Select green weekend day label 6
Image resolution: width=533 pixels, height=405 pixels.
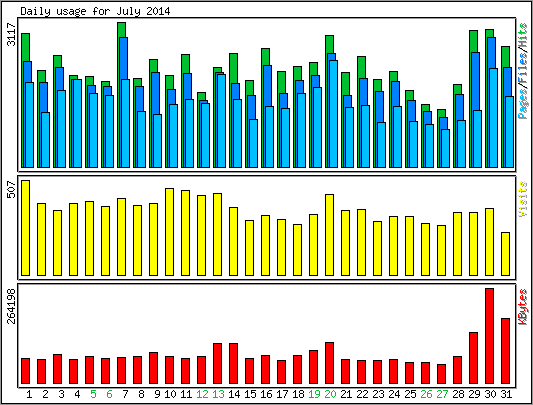point(109,394)
